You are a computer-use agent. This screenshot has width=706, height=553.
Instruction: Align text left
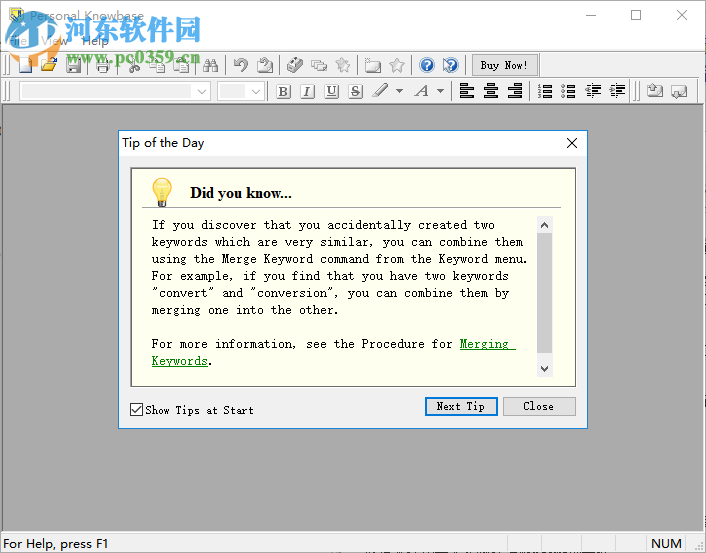(x=467, y=91)
